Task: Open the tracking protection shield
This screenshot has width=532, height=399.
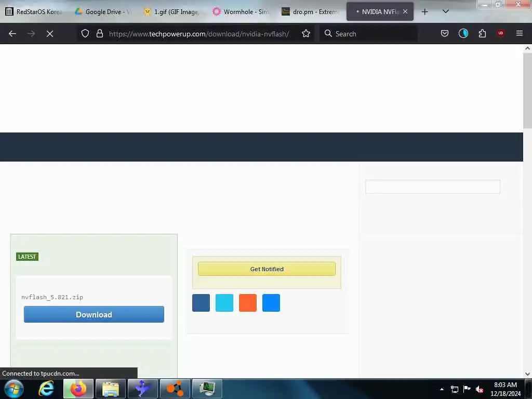Action: (85, 33)
